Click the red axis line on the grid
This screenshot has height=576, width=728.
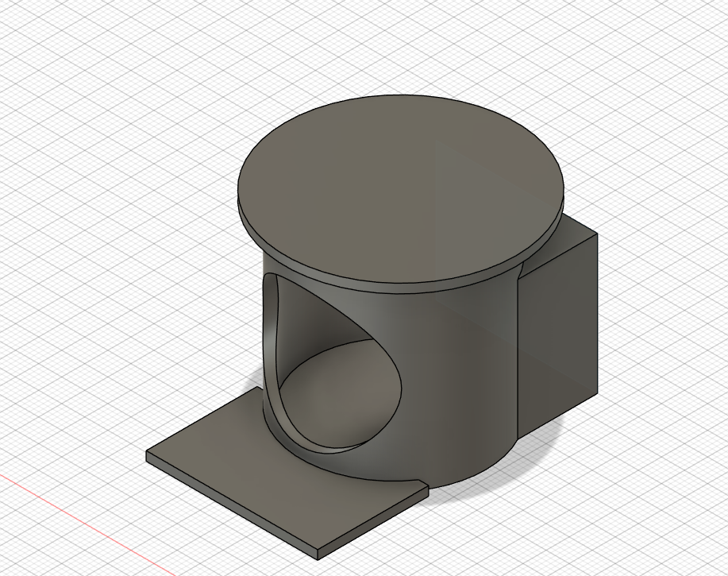click(88, 525)
